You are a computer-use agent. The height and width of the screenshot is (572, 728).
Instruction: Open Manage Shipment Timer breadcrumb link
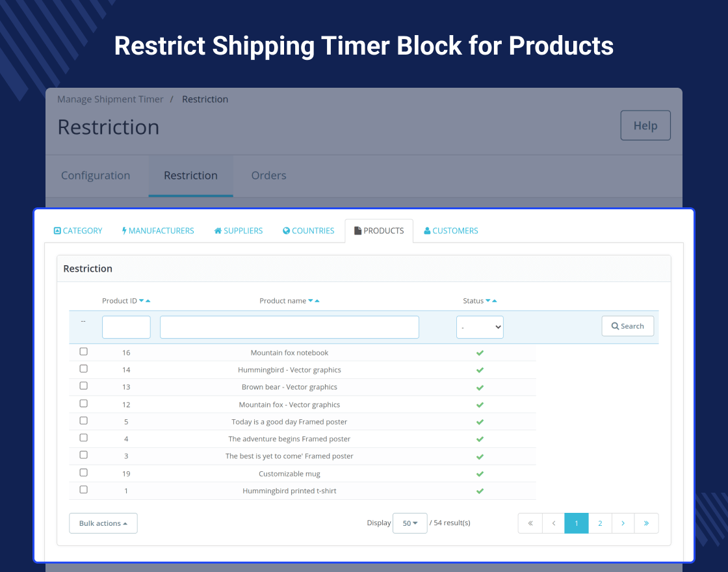110,99
